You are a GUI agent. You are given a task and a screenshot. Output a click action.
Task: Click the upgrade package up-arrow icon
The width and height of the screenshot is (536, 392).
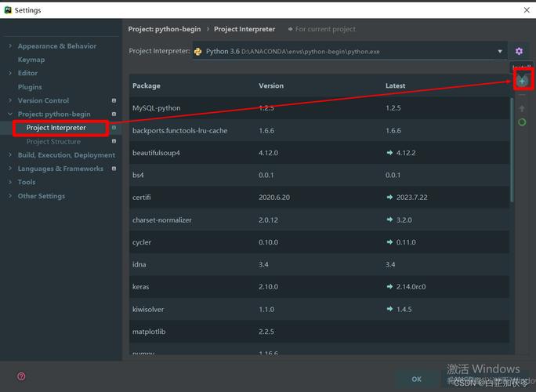[522, 109]
